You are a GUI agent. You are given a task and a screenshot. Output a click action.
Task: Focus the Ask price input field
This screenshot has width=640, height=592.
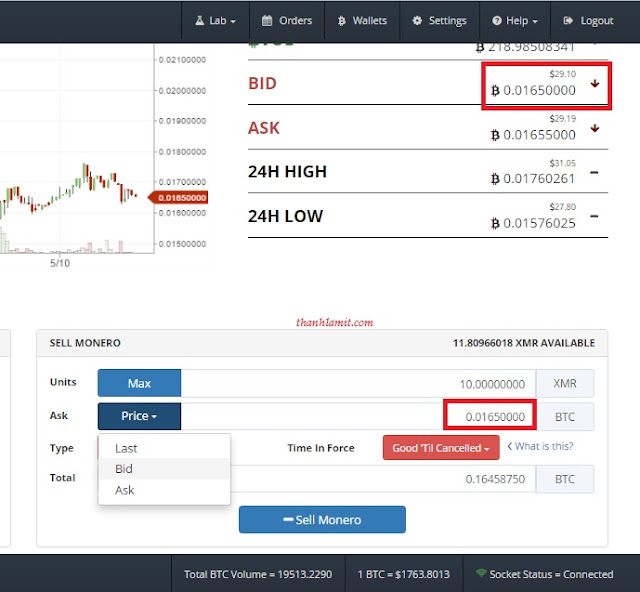358,416
